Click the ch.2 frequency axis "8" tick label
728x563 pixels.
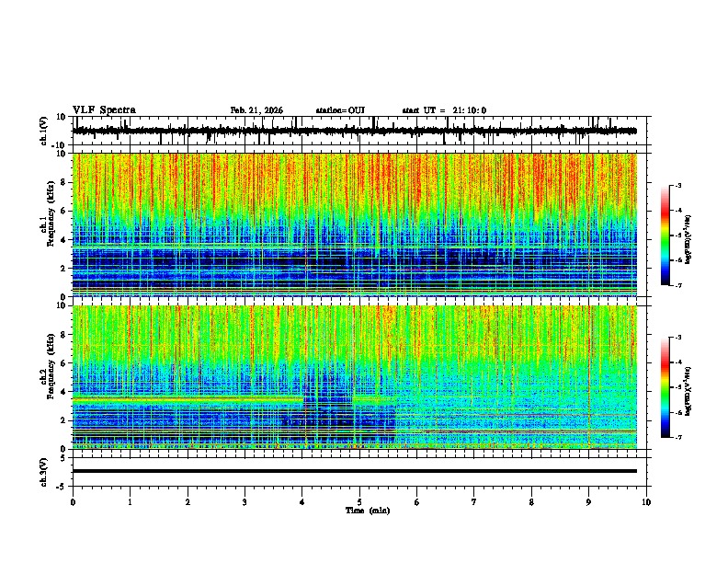[63, 335]
